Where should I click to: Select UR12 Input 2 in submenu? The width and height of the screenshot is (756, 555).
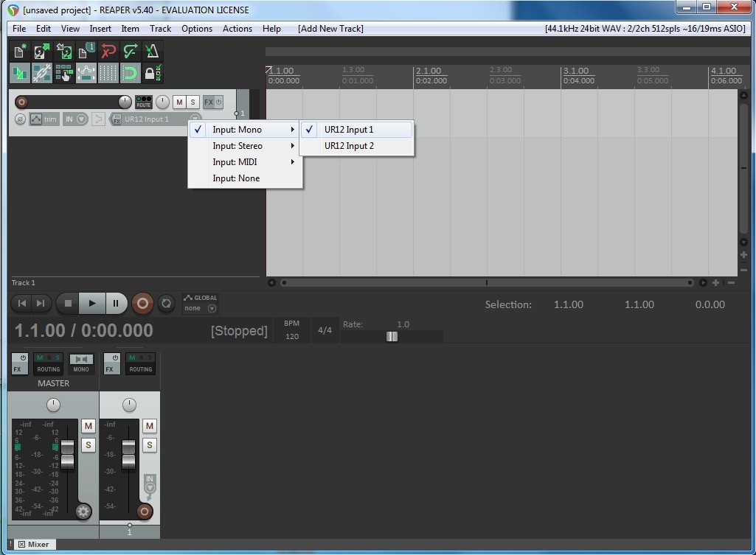357,146
